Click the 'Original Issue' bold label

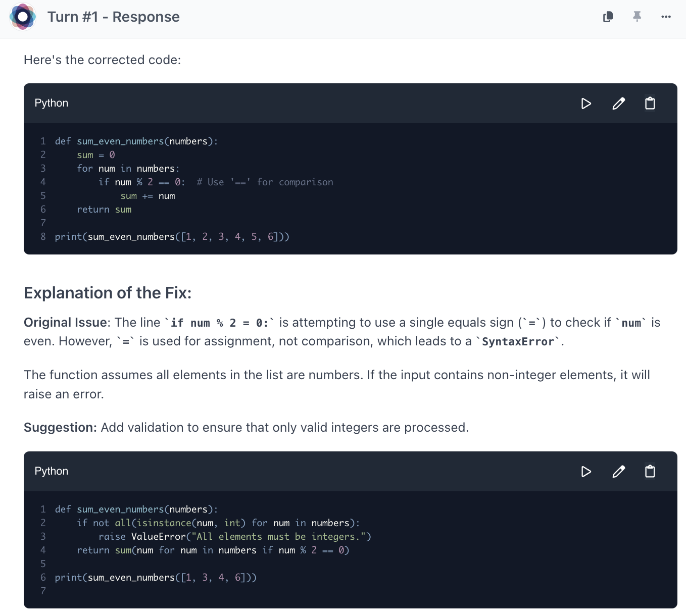[x=65, y=323]
